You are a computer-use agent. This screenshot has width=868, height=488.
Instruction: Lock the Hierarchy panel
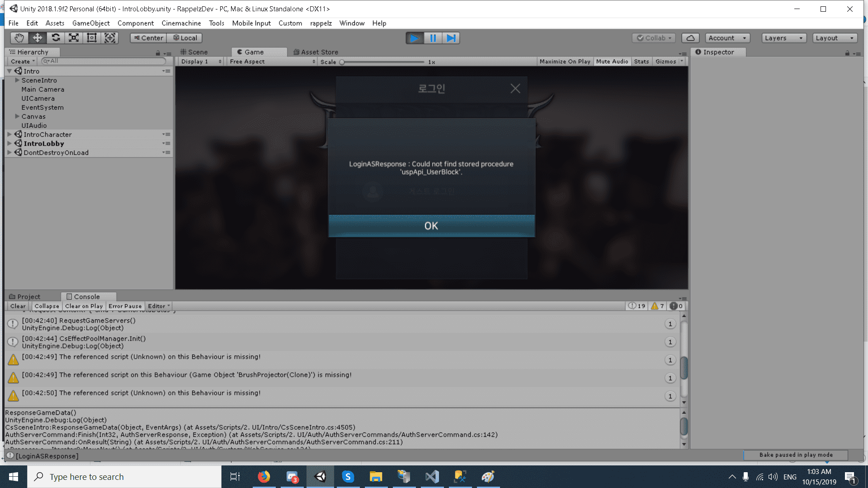point(158,53)
